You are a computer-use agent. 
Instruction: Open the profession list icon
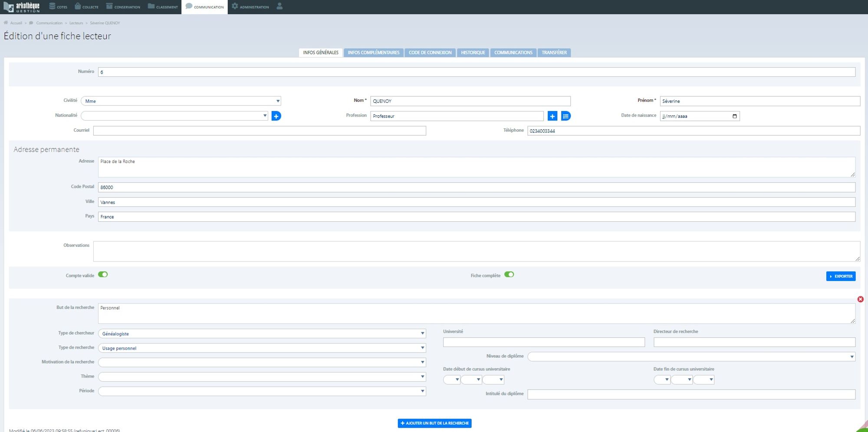(566, 116)
